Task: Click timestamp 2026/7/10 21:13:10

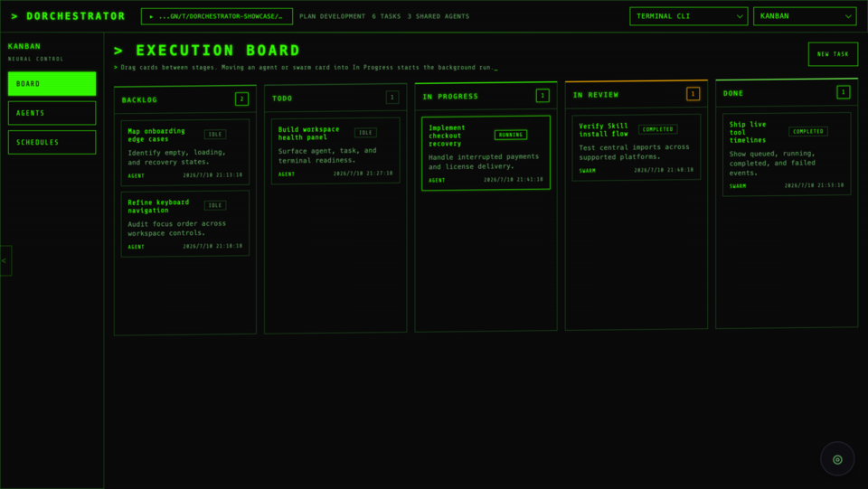Action: [x=212, y=174]
